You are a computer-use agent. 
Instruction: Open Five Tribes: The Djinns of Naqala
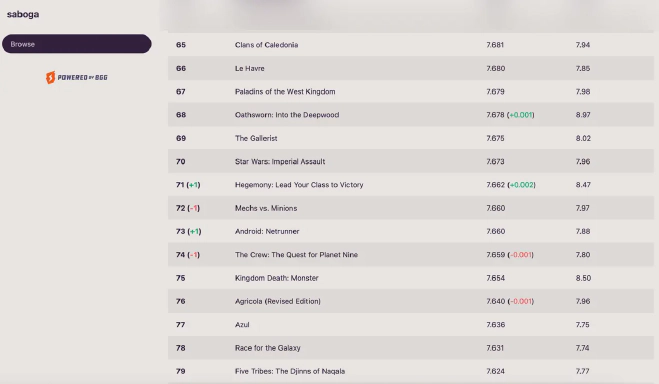click(290, 371)
